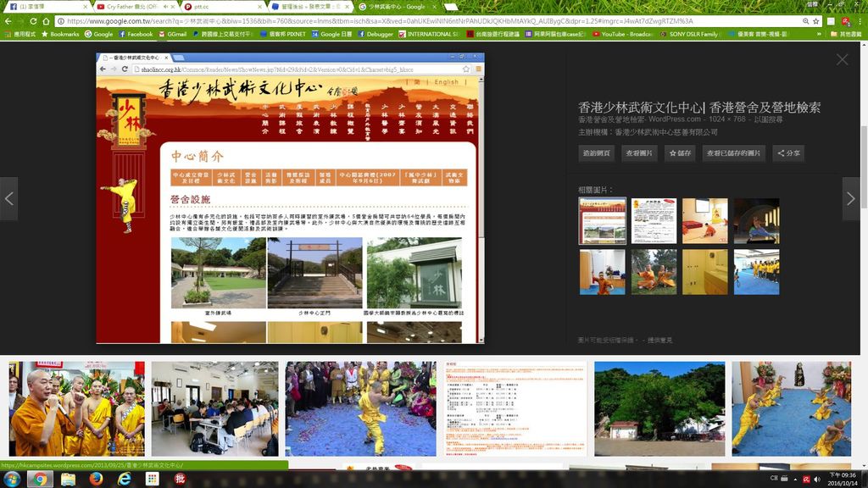This screenshot has height=488, width=868.
Task: Open Chrome from the taskbar
Action: tap(39, 479)
